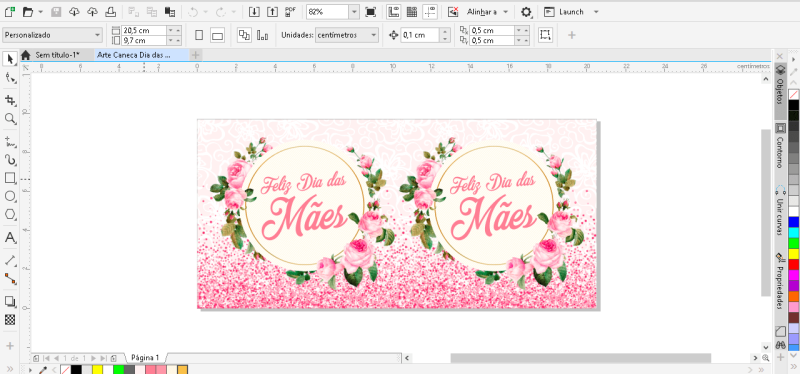Click the page width field 20,5 cm
Image resolution: width=800 pixels, height=374 pixels.
(x=144, y=31)
